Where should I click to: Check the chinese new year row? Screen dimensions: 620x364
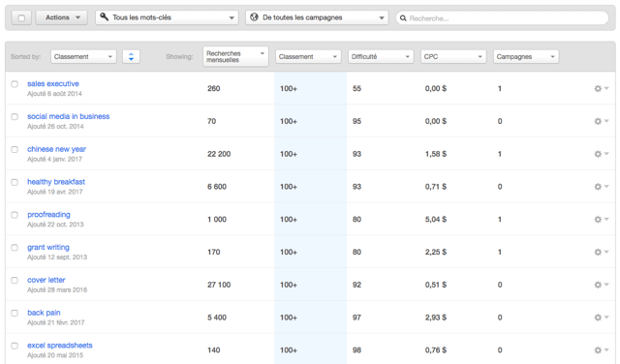15,149
